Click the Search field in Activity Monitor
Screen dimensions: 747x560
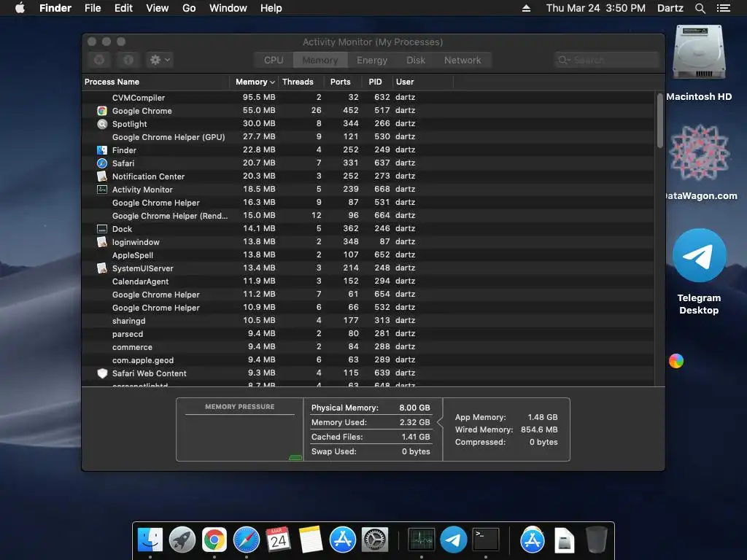coord(606,60)
